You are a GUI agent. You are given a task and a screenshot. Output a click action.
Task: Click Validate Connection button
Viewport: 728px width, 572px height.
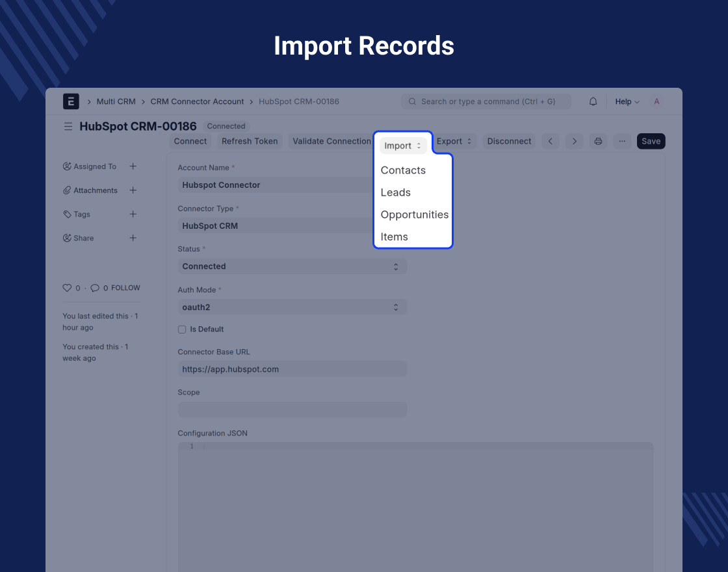coord(331,141)
